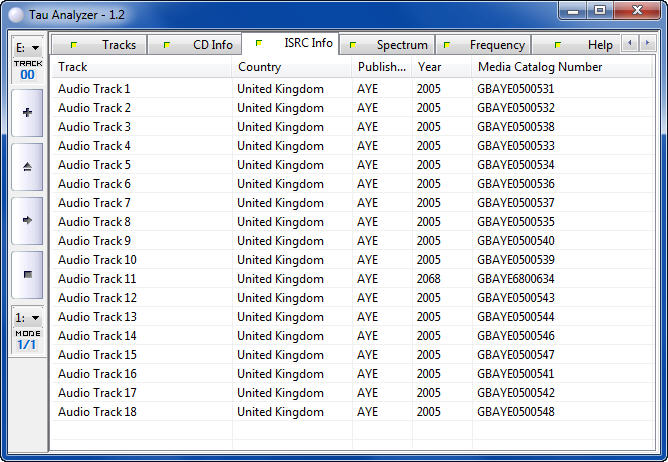
Task: Click the TRACK 00 counter display
Action: click(27, 69)
